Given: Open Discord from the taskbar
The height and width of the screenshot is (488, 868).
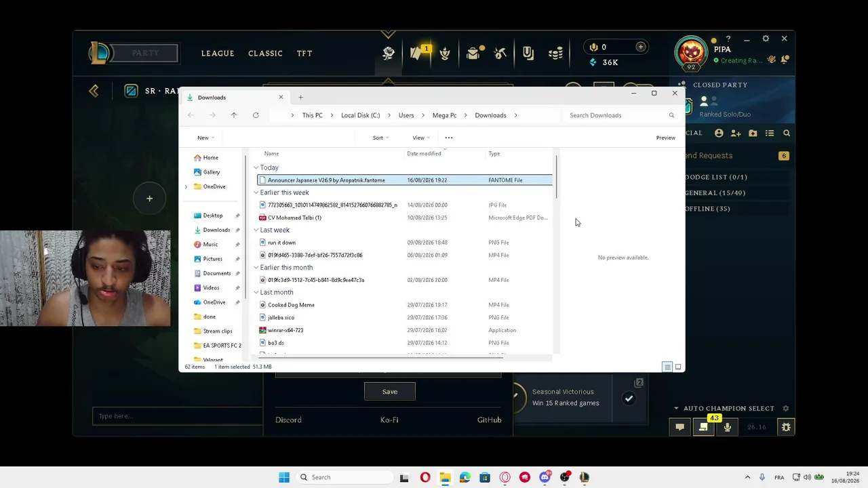Looking at the screenshot, I should [x=545, y=477].
